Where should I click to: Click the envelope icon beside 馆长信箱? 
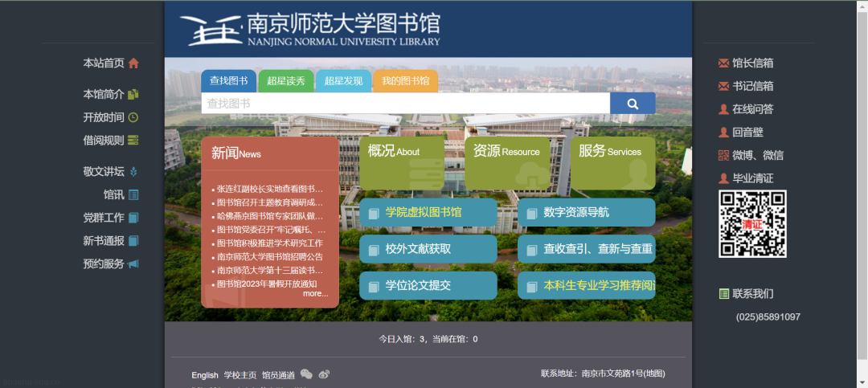(723, 63)
